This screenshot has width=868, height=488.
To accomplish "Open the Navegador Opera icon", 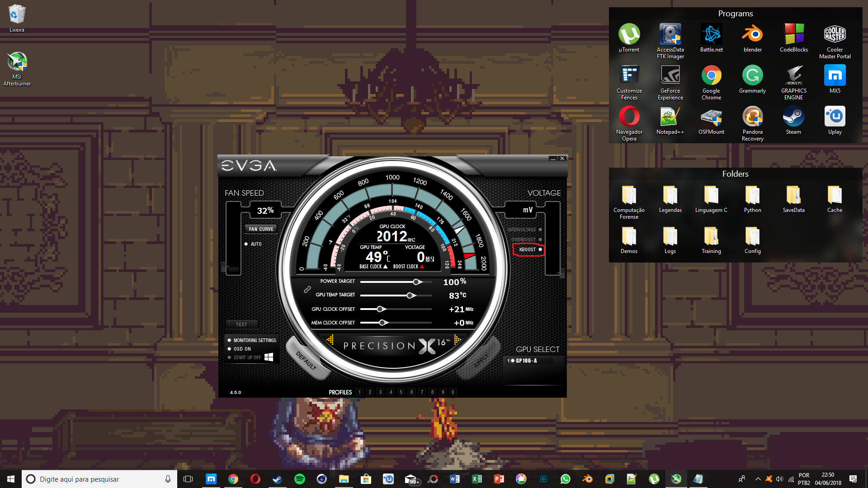I will (x=629, y=123).
